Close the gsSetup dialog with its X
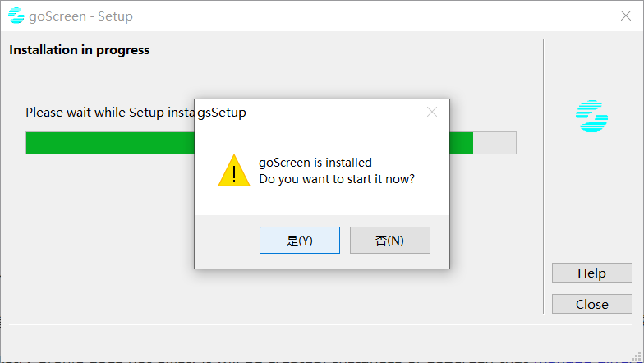The width and height of the screenshot is (644, 363). click(432, 112)
